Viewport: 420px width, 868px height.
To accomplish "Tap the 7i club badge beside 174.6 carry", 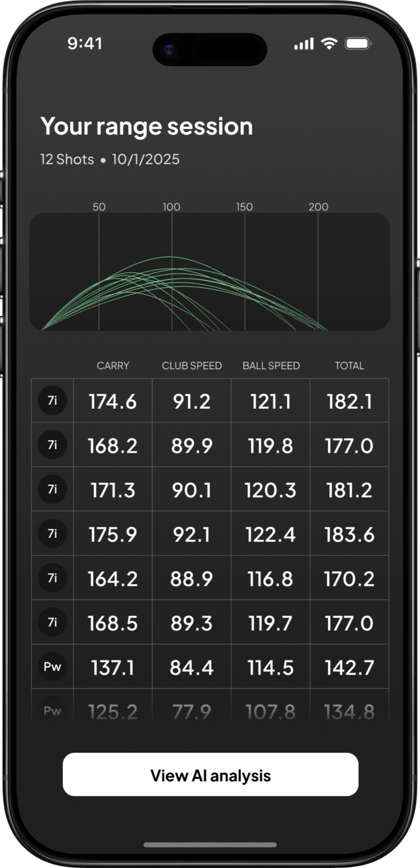I will (x=52, y=401).
